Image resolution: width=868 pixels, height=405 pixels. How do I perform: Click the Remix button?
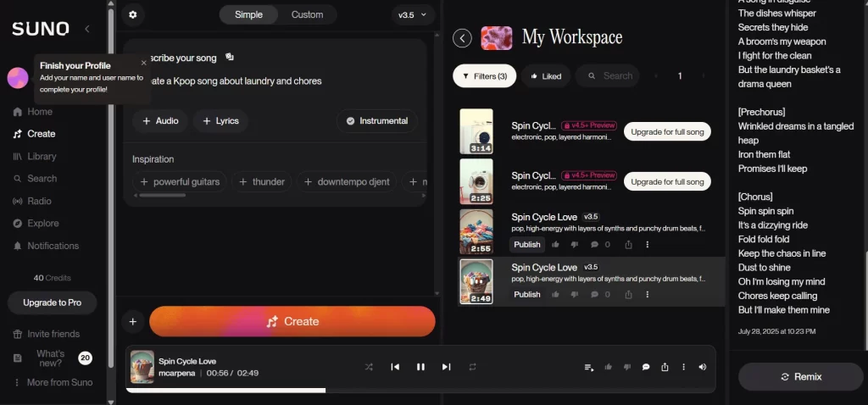pos(802,376)
